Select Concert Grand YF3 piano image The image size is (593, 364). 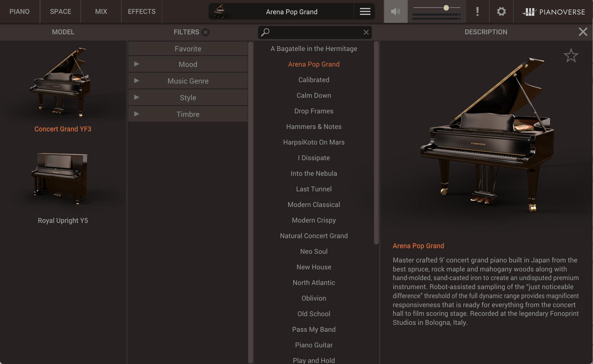[x=61, y=82]
